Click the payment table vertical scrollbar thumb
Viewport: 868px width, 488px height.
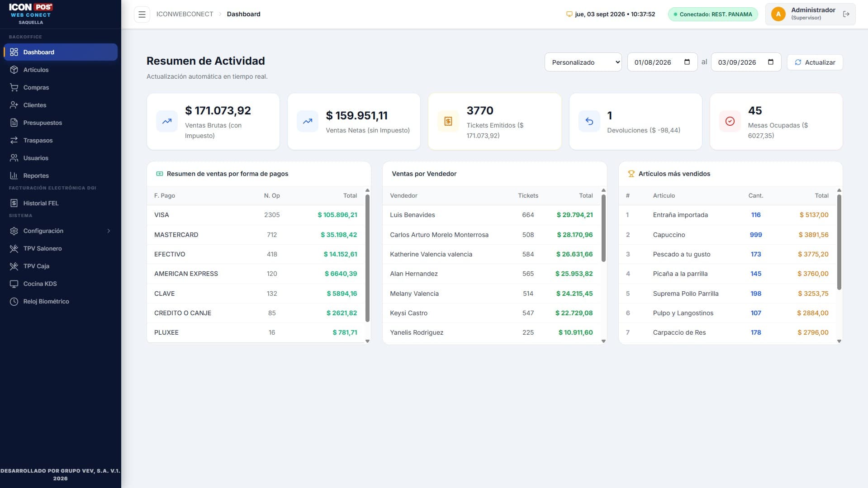367,258
